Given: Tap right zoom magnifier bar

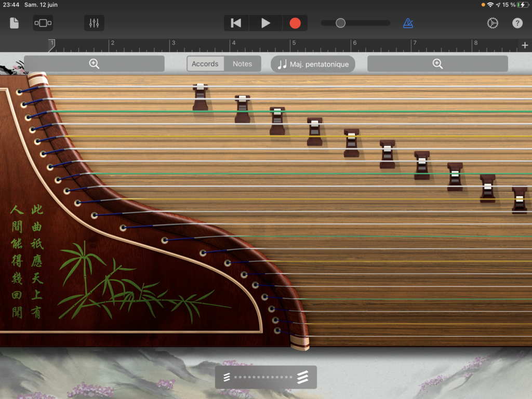Looking at the screenshot, I should tap(437, 63).
